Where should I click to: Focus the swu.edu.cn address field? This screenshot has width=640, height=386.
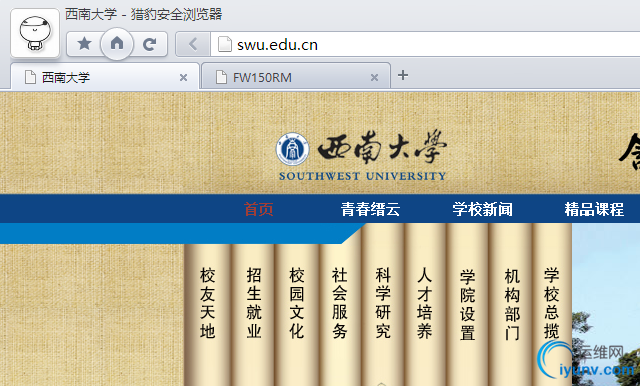pos(425,44)
